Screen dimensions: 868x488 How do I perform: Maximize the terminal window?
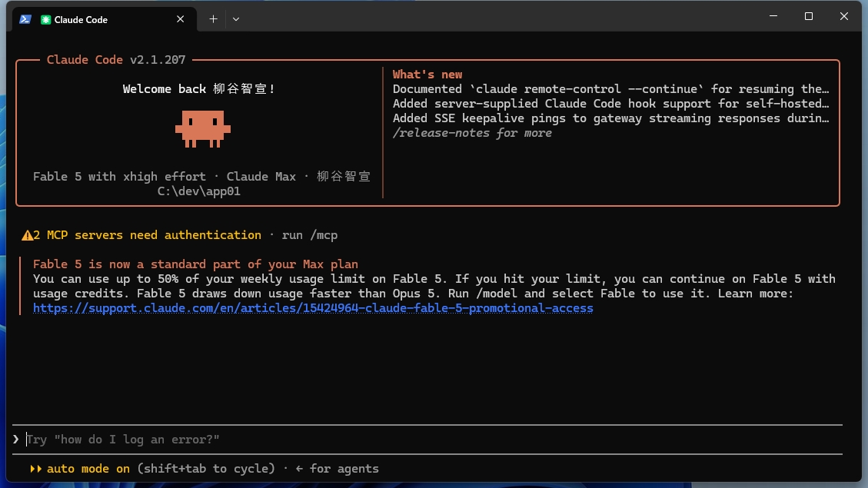click(x=809, y=16)
